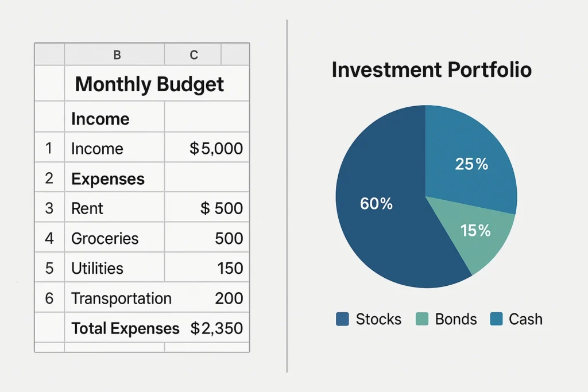Select the Rent label cell
The image size is (588, 392).
click(x=86, y=208)
